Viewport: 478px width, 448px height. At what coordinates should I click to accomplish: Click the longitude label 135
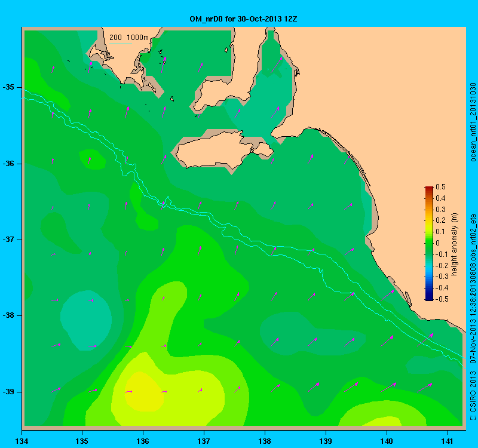(82, 441)
